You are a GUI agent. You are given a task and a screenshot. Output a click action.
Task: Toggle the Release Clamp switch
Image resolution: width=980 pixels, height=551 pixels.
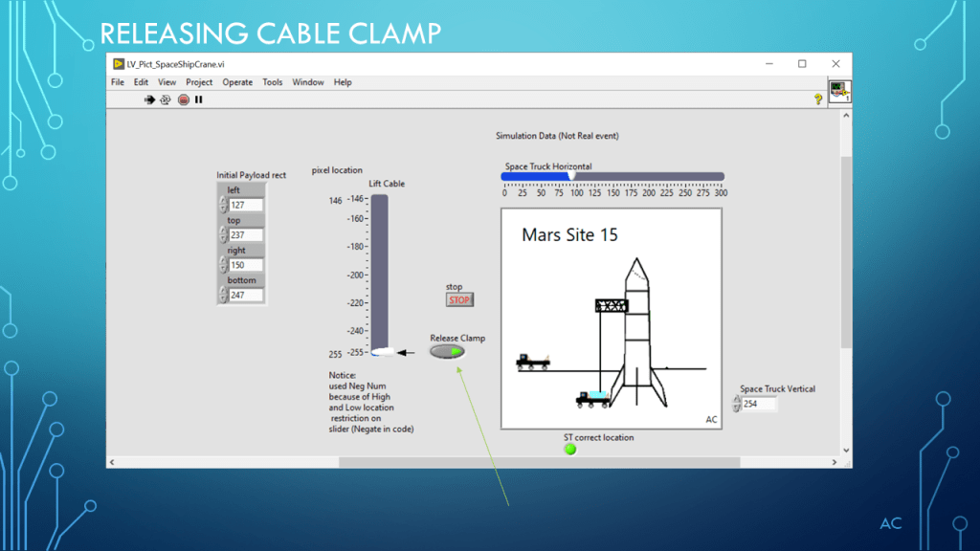point(447,351)
